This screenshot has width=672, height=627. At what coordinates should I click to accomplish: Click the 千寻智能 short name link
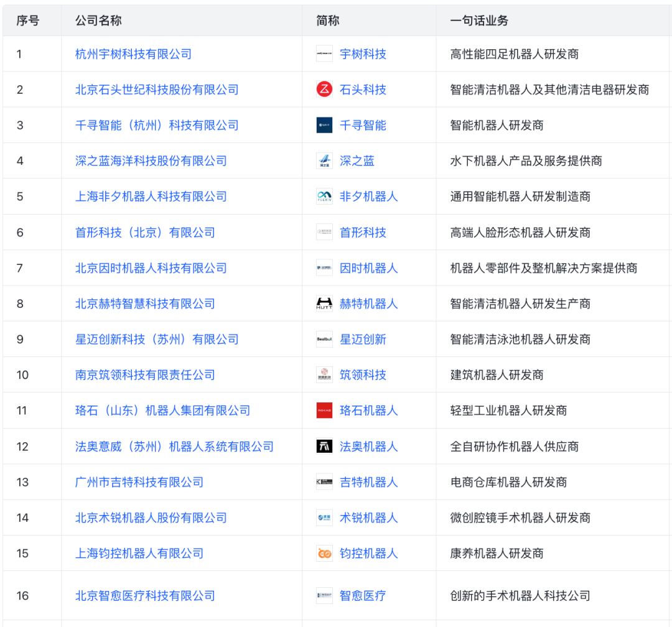tap(363, 125)
